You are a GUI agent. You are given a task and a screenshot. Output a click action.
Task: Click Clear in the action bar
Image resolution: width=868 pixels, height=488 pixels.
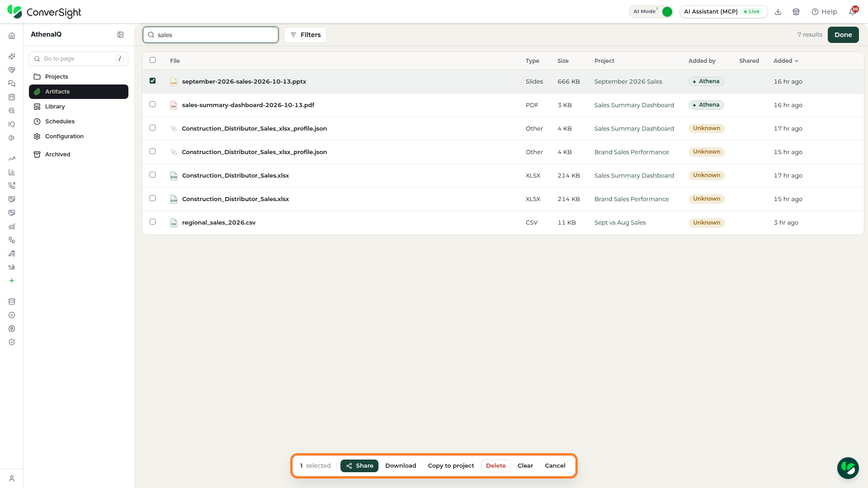525,466
